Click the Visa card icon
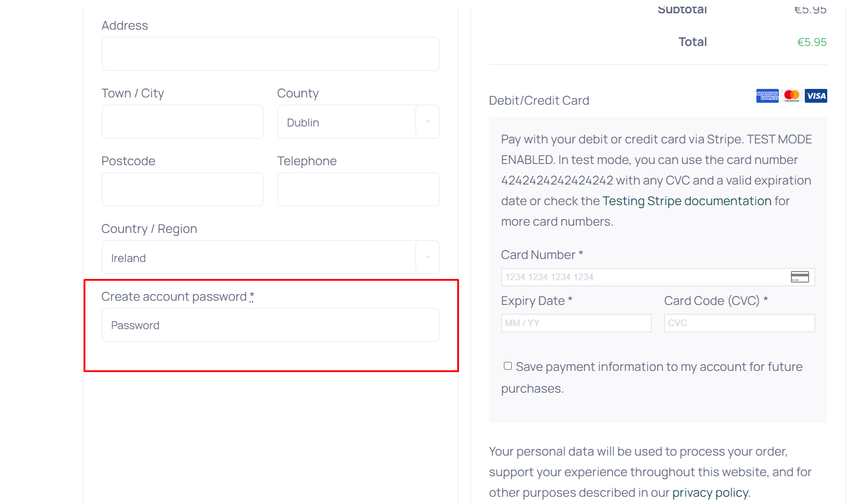846x504 pixels. (816, 96)
